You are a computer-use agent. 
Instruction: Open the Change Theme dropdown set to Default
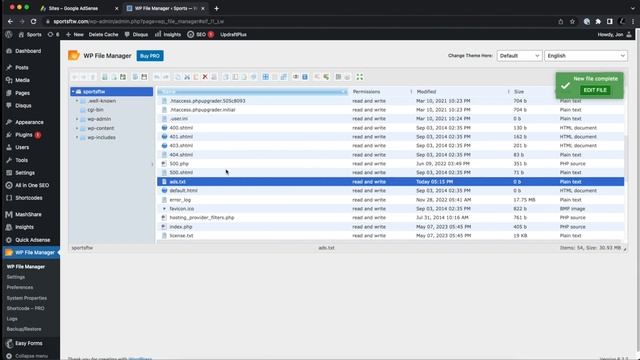[x=519, y=56]
